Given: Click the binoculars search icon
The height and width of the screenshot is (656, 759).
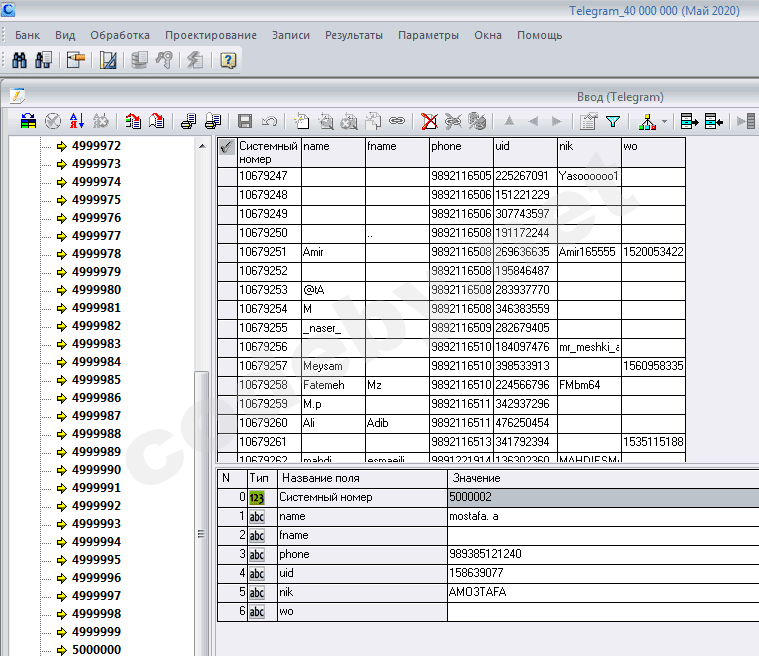Looking at the screenshot, I should point(18,60).
